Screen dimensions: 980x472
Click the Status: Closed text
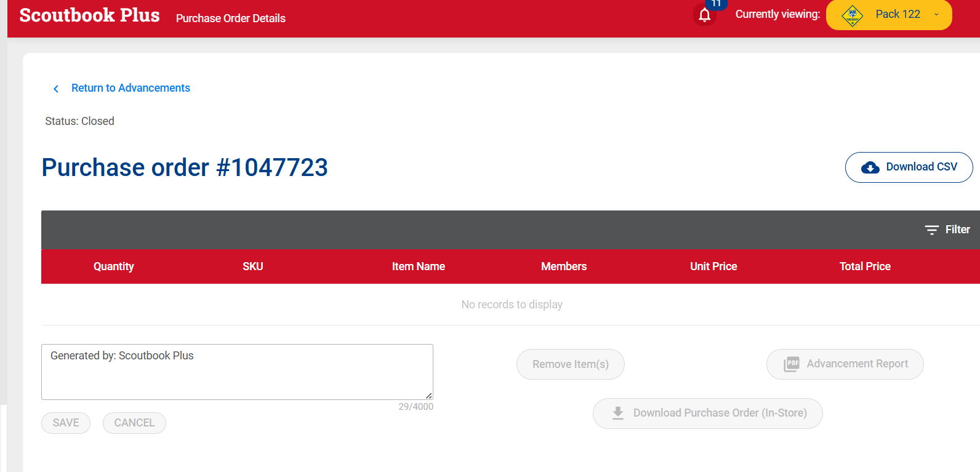80,121
